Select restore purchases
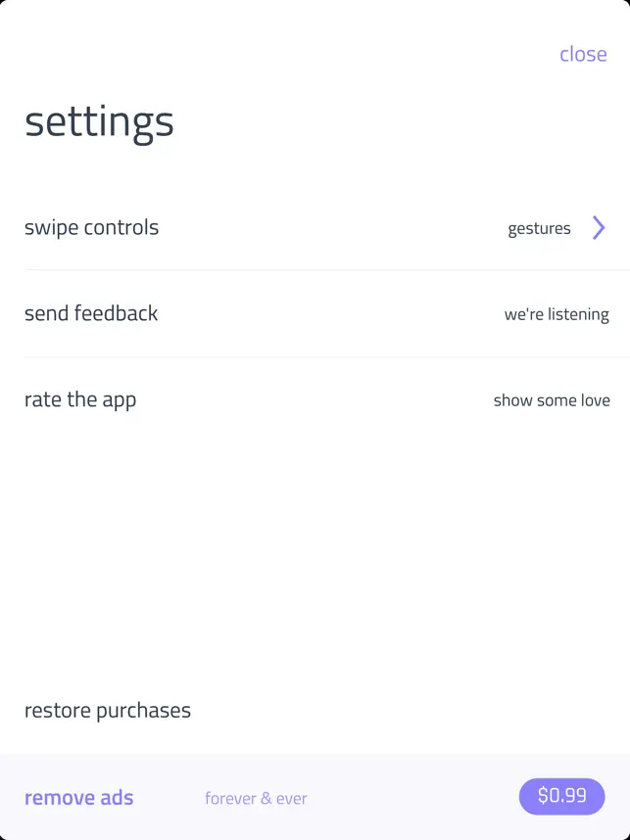630x840 pixels. point(108,711)
